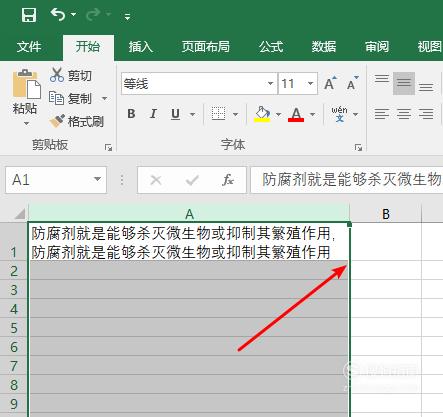Click the cell A1 fill handle
Image resolution: width=443 pixels, height=417 pixels.
point(349,225)
